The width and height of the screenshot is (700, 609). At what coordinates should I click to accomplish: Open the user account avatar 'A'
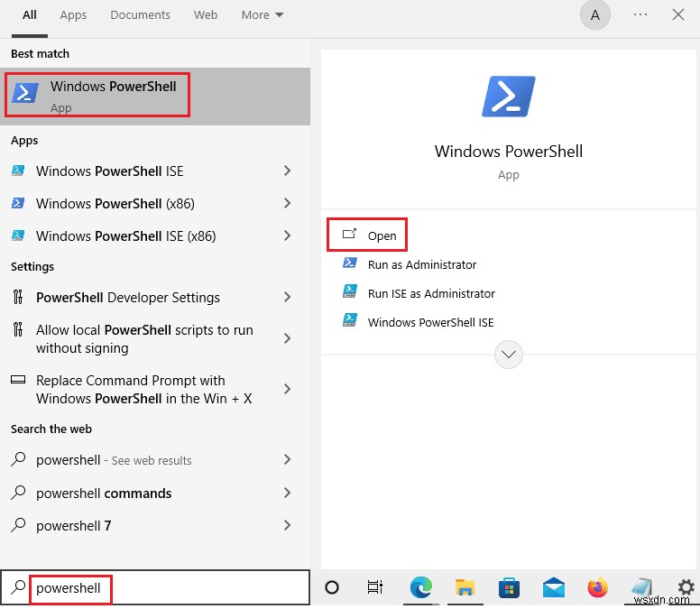pos(594,15)
